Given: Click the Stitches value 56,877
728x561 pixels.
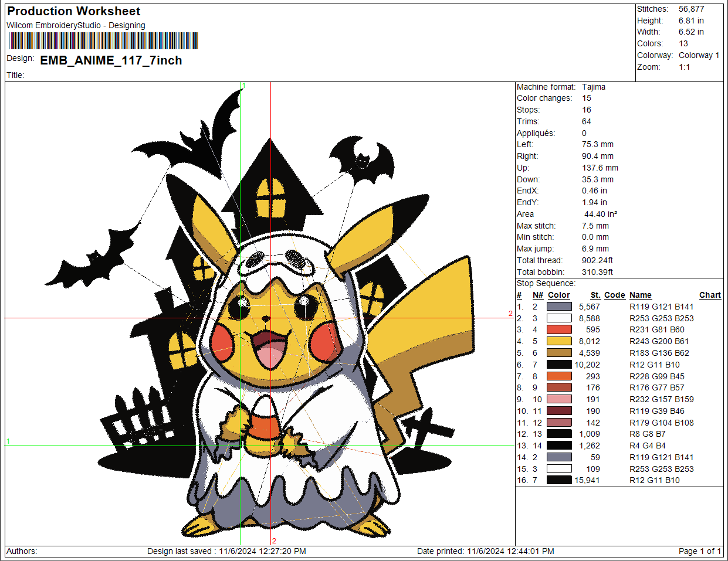Looking at the screenshot, I should tap(692, 9).
